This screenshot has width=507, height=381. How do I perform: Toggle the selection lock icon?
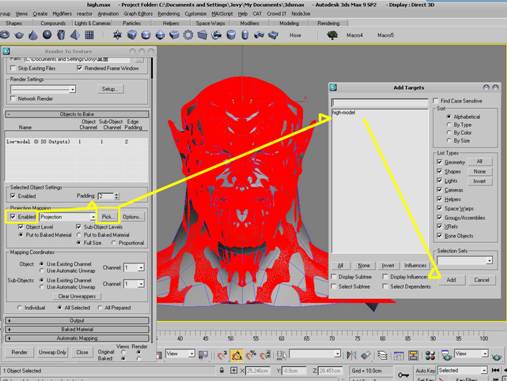(222, 370)
